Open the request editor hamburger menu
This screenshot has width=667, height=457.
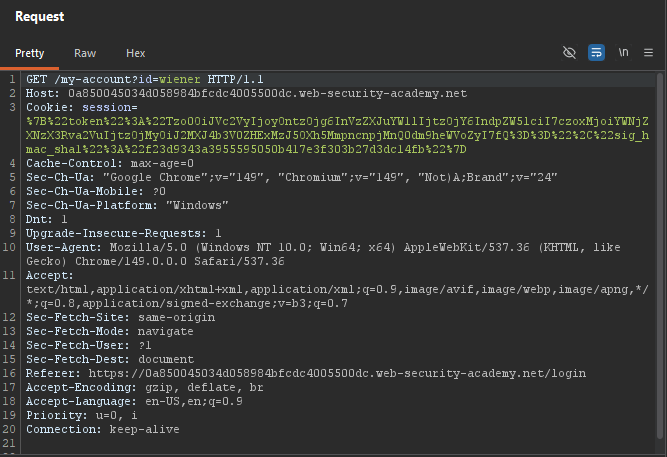pos(648,53)
